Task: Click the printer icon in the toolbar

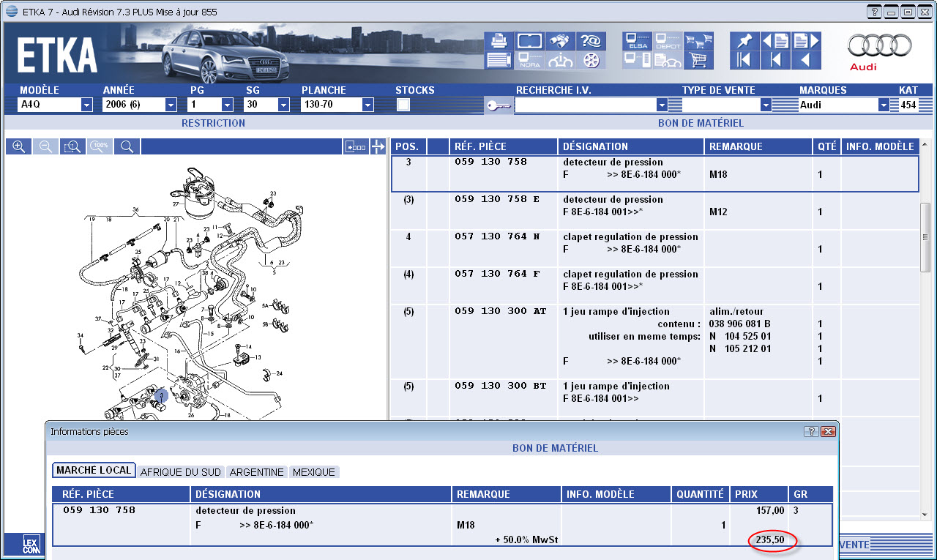Action: (499, 41)
